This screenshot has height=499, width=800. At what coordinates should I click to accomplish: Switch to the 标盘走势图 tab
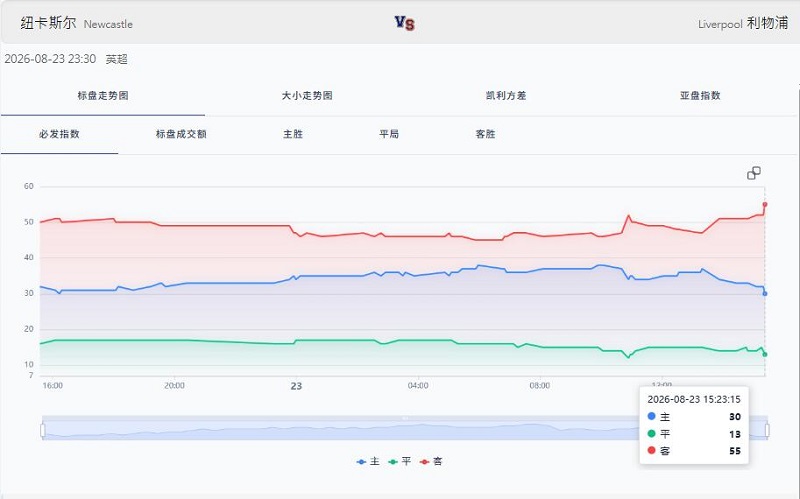point(103,95)
